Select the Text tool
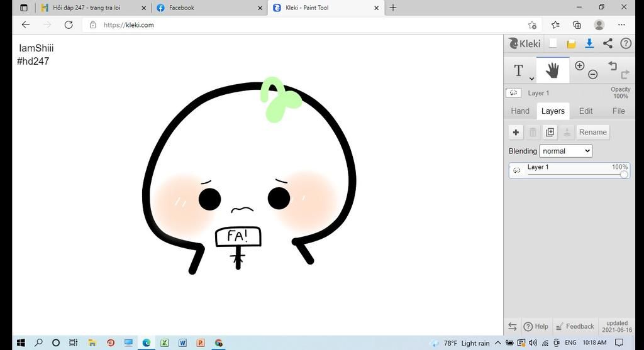Viewport: 644px width, 350px height. [518, 70]
